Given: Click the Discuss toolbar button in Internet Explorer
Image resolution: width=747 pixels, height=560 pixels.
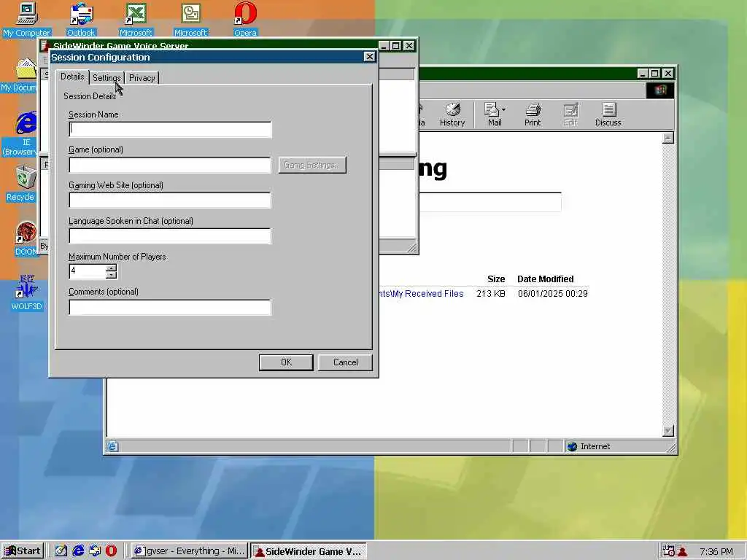Looking at the screenshot, I should coord(608,114).
